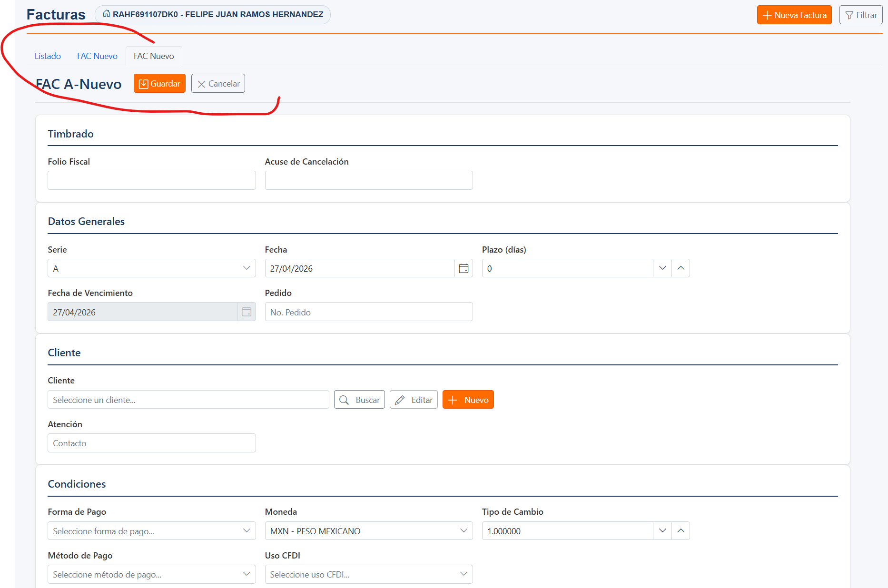888x588 pixels.
Task: Switch to the first FAC Nuevo tab
Action: click(97, 56)
